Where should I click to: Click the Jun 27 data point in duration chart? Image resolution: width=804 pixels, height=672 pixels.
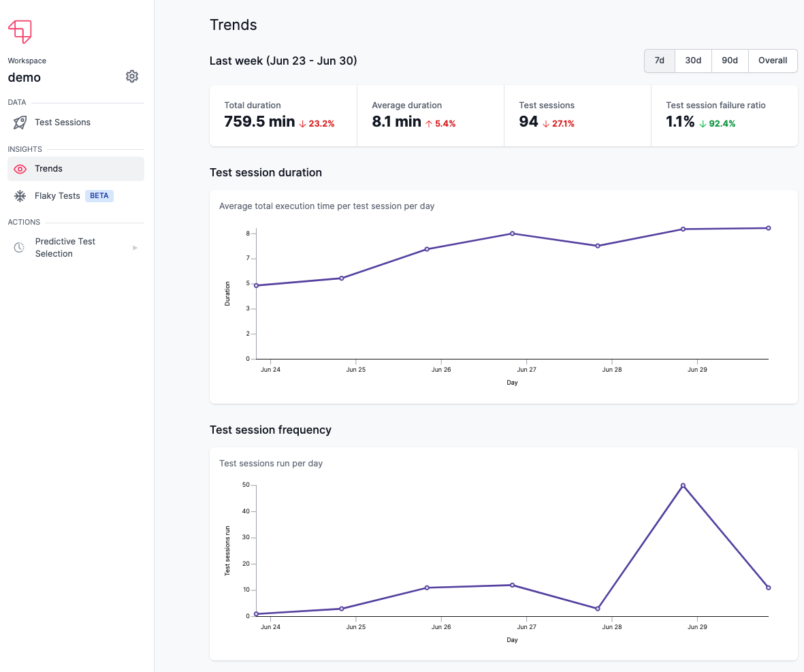[512, 234]
